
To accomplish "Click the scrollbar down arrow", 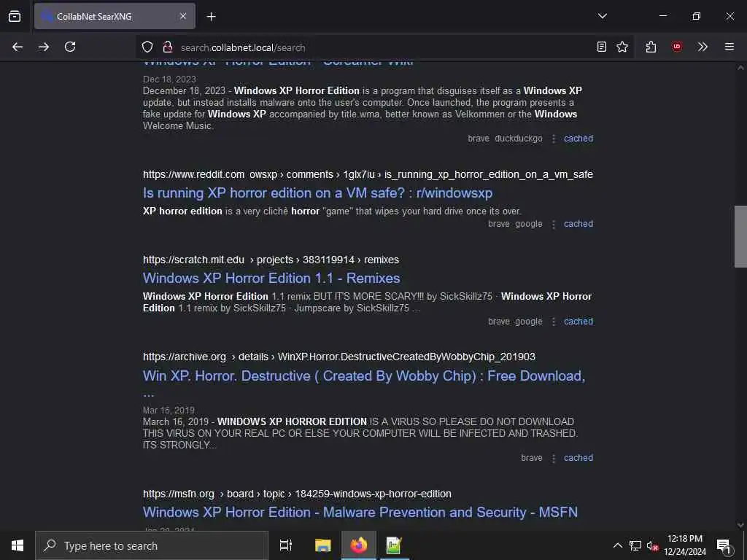I will 740,525.
